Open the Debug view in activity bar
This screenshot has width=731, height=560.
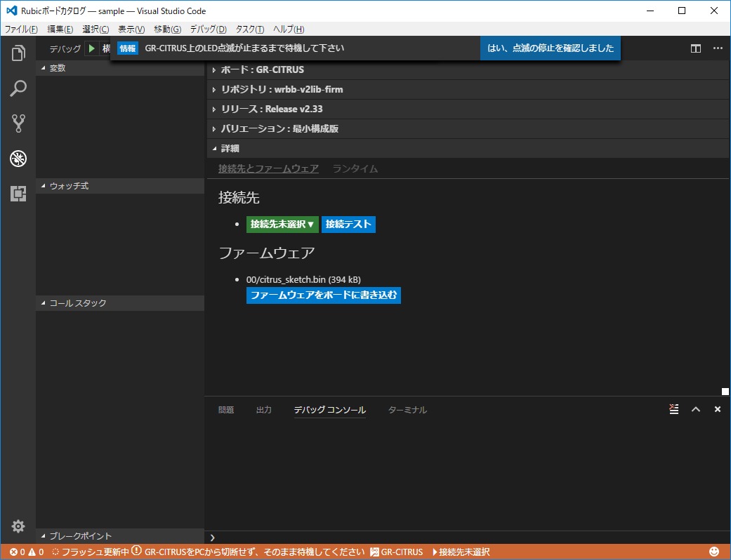coord(18,159)
